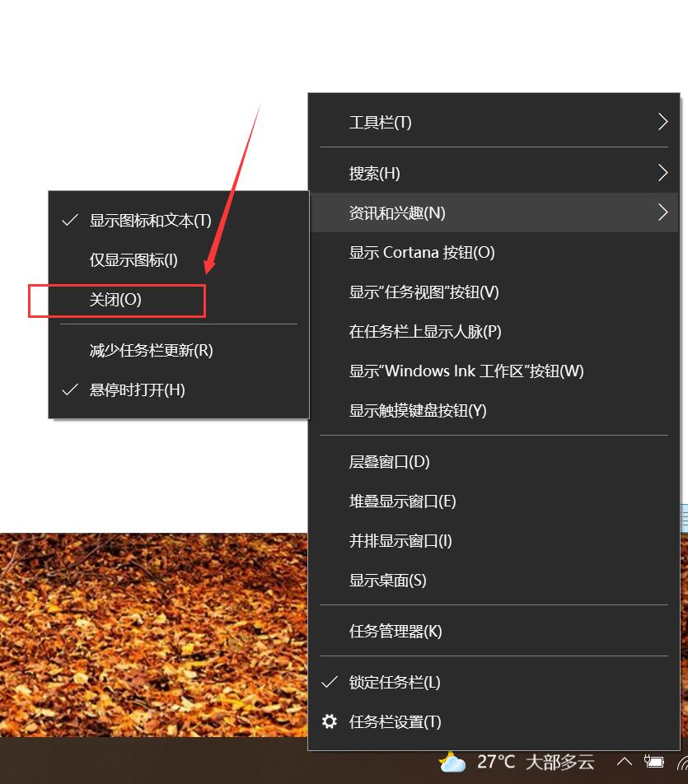Enable 在任务栏上显示人脉
Image resolution: width=688 pixels, height=784 pixels.
[x=427, y=331]
